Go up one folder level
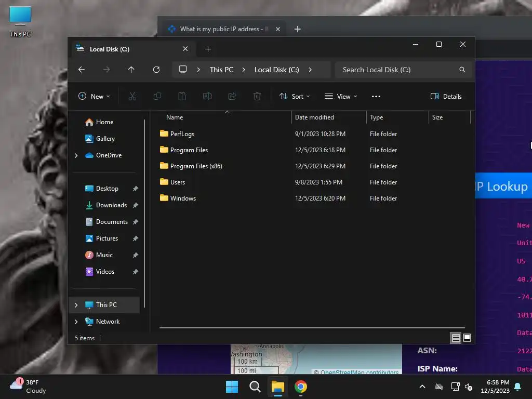The height and width of the screenshot is (399, 532). pyautogui.click(x=131, y=70)
